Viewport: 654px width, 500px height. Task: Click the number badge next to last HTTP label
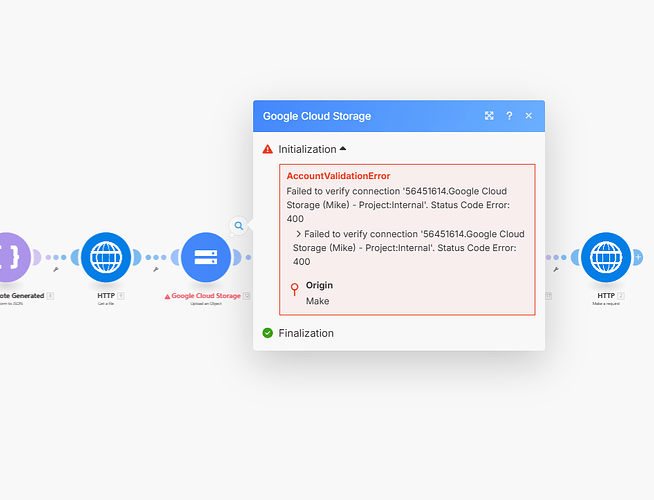click(621, 296)
